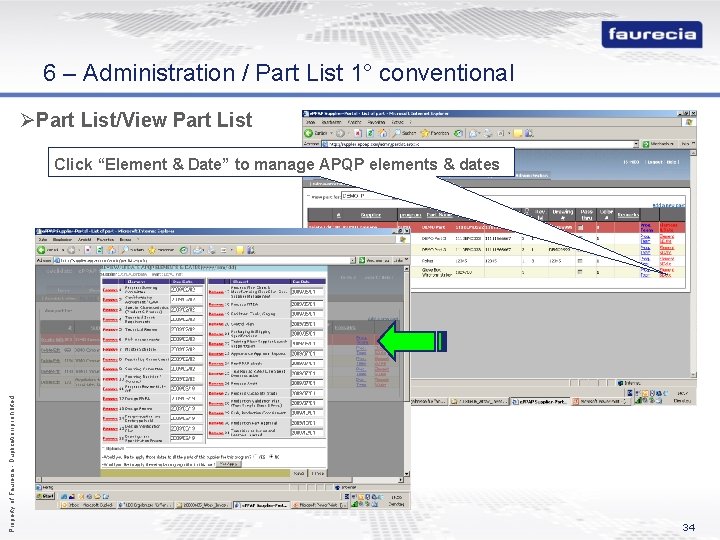Click Close button in elements popup
720x540 pixels.
point(318,473)
